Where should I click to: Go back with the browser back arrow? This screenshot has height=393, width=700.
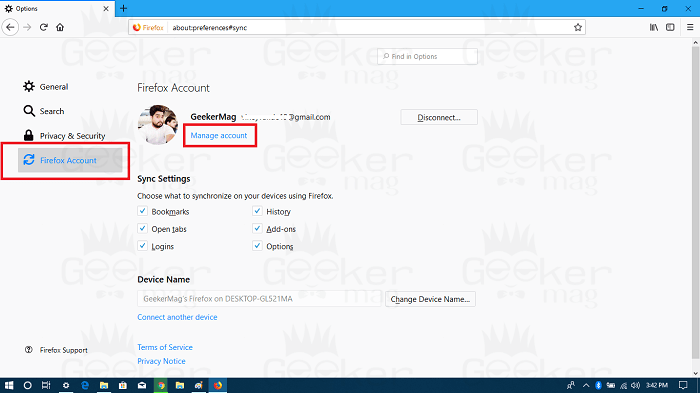pyautogui.click(x=10, y=27)
